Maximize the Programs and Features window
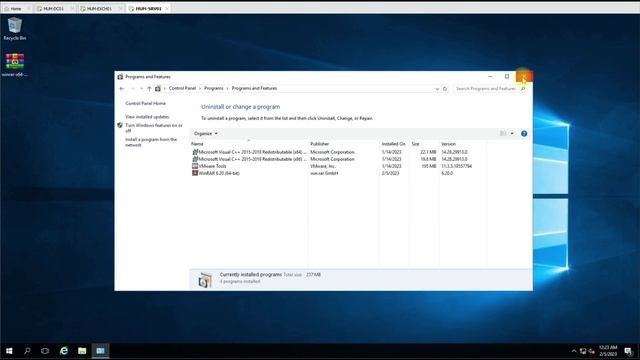This screenshot has width=640, height=360. [507, 76]
